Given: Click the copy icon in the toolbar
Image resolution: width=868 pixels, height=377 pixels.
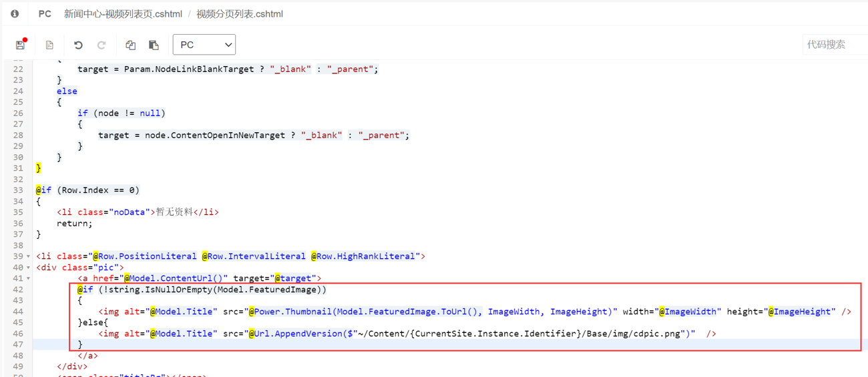Looking at the screenshot, I should point(130,45).
